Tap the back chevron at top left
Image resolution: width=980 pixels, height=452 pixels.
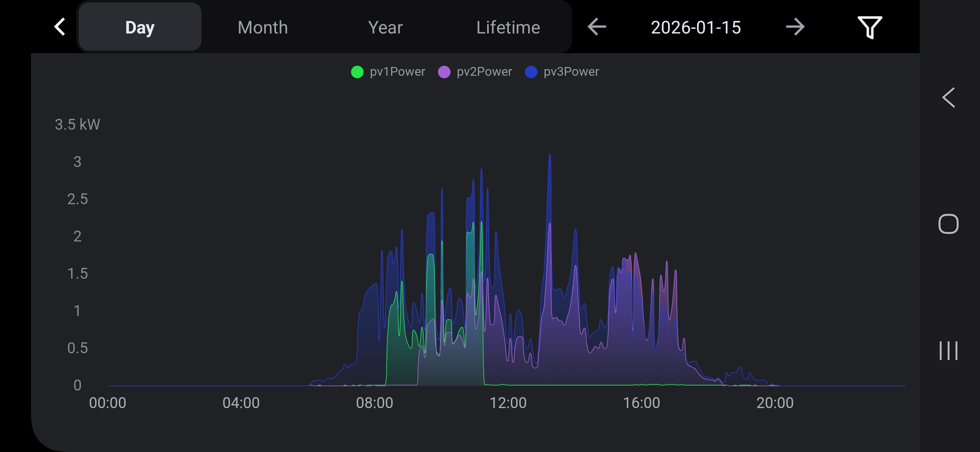60,27
